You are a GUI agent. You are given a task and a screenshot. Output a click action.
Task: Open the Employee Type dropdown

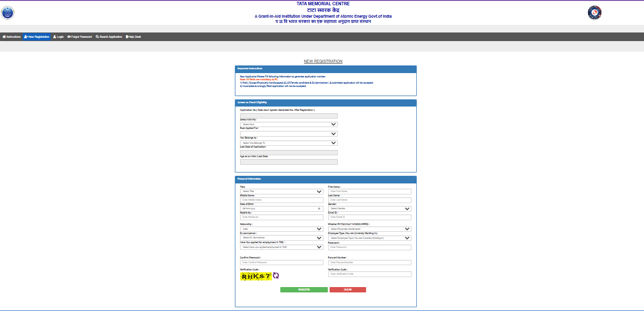coord(370,237)
